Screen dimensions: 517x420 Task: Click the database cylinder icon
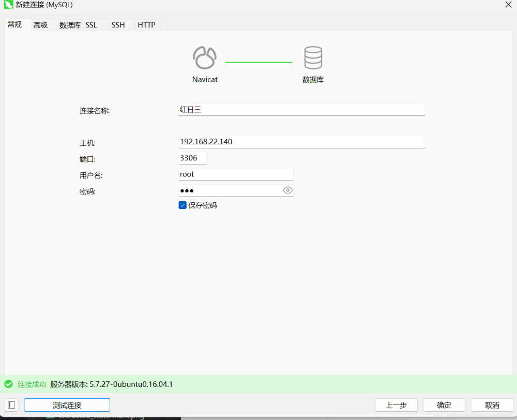point(313,57)
